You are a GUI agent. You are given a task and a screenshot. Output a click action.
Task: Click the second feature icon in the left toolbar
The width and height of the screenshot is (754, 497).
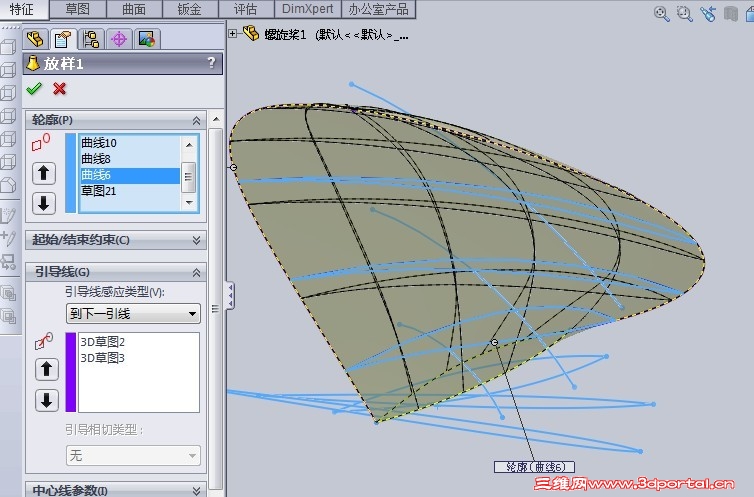pyautogui.click(x=9, y=70)
